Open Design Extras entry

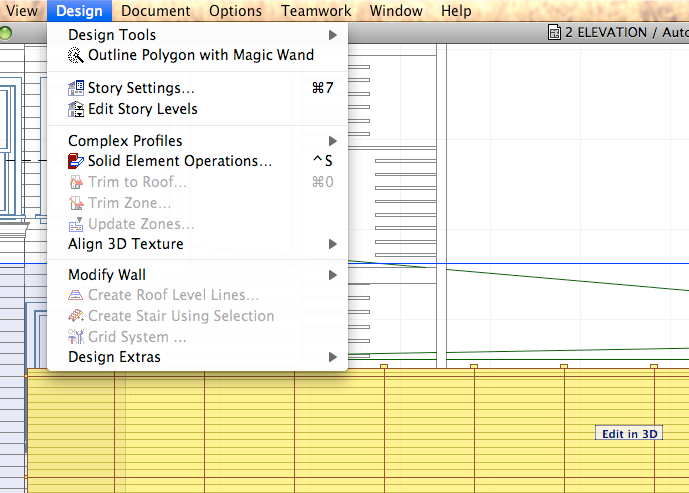pyautogui.click(x=197, y=357)
